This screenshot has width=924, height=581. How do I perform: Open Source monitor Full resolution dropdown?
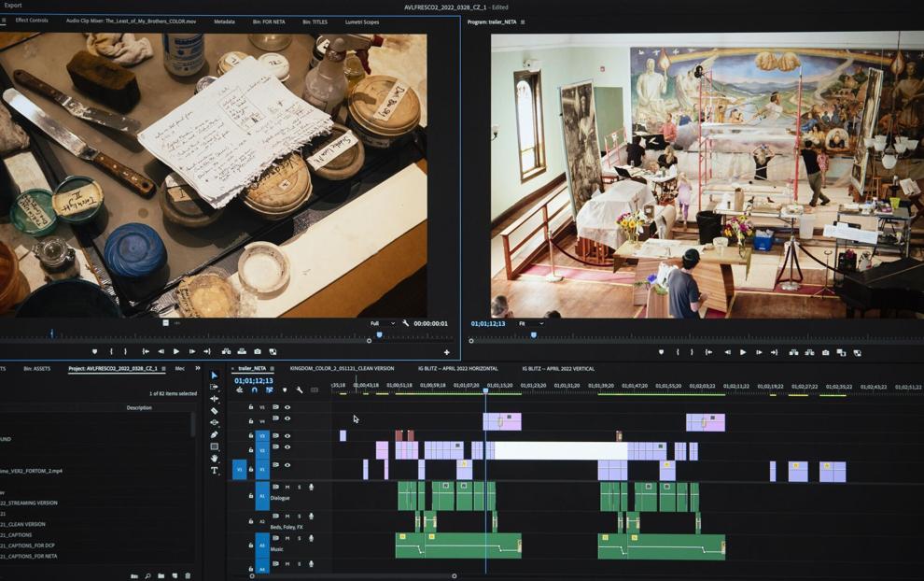click(x=383, y=323)
